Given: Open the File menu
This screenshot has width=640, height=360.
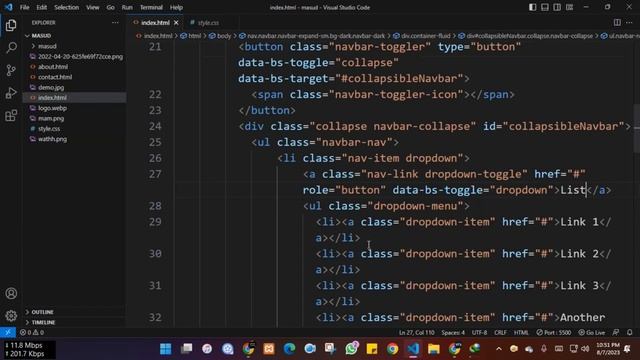Looking at the screenshot, I should point(24,7).
